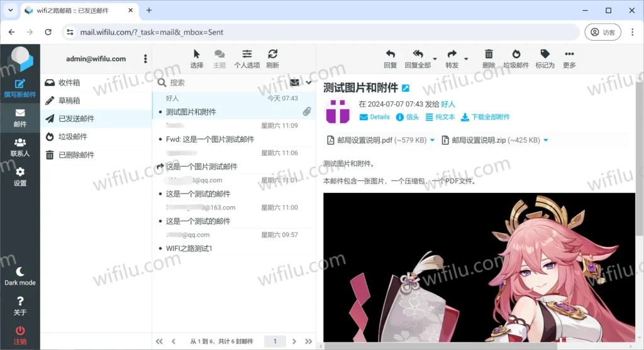Switch to plain text (纯文本) view
The height and width of the screenshot is (350, 644).
pos(440,117)
